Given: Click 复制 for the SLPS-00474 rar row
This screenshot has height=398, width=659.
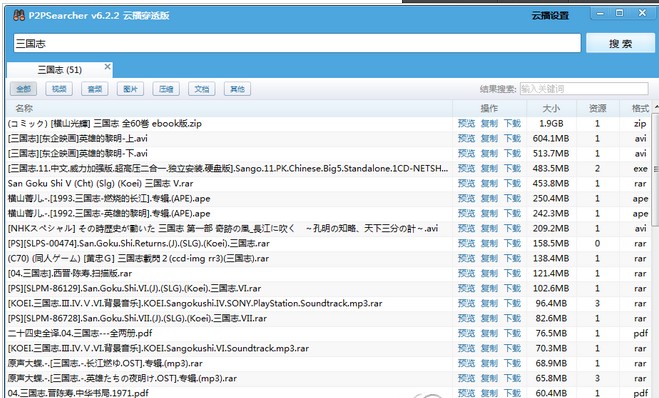Looking at the screenshot, I should pos(489,243).
